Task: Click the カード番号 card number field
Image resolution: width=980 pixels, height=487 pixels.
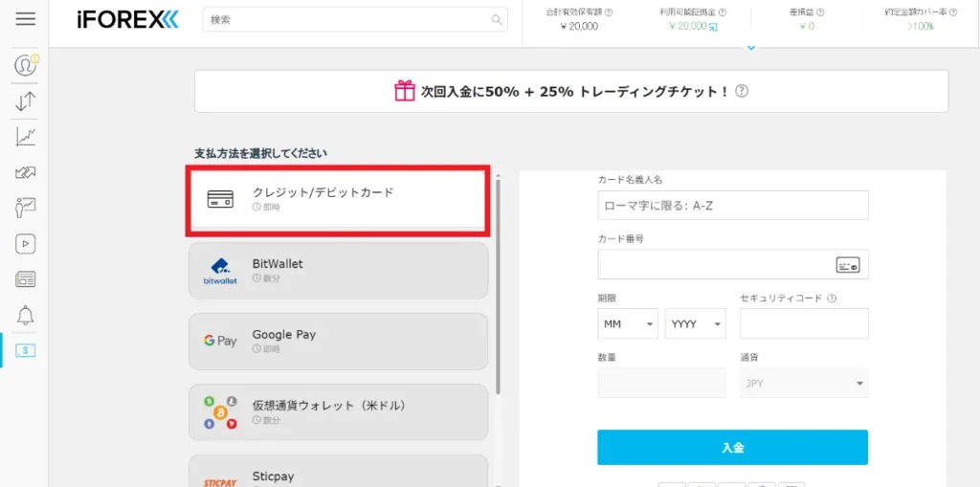Action: click(x=732, y=264)
